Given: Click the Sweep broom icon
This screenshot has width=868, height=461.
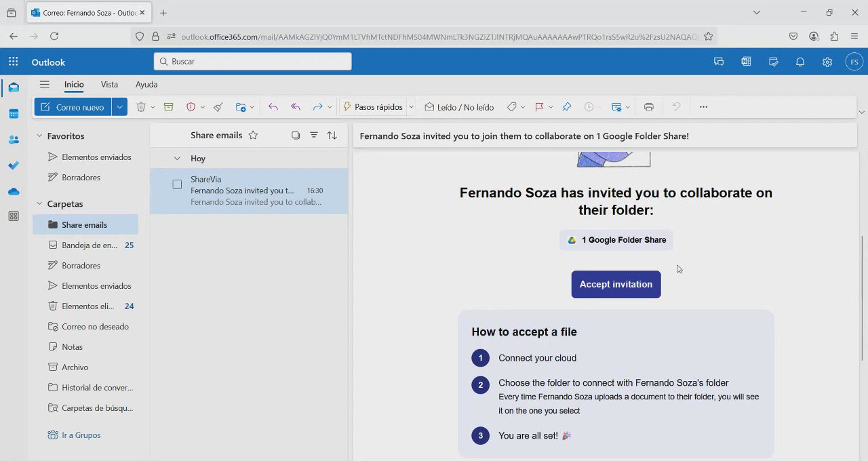Looking at the screenshot, I should [218, 107].
